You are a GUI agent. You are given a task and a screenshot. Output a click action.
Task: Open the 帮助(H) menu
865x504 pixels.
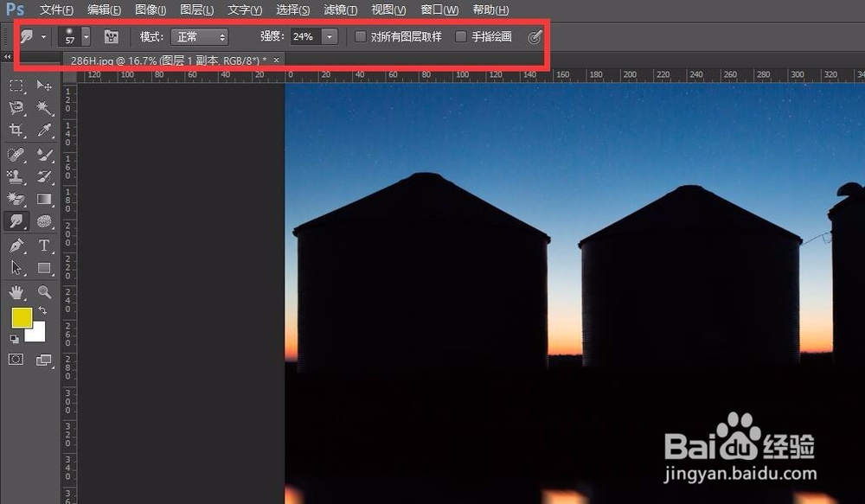(491, 10)
